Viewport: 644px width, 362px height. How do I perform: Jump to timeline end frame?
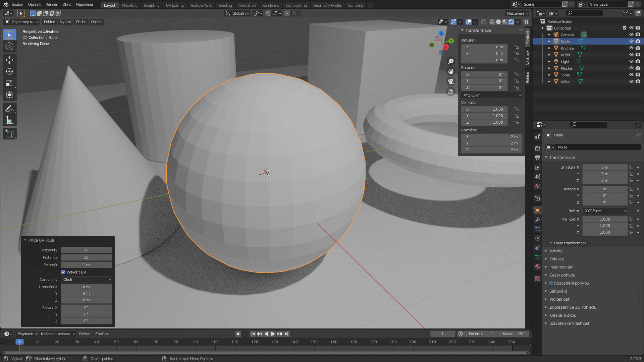click(x=286, y=334)
